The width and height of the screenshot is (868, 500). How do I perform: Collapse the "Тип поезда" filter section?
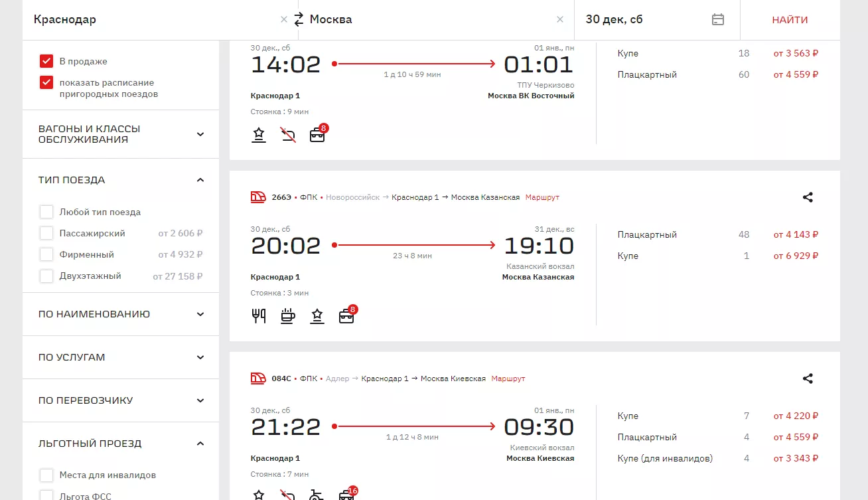coord(200,180)
